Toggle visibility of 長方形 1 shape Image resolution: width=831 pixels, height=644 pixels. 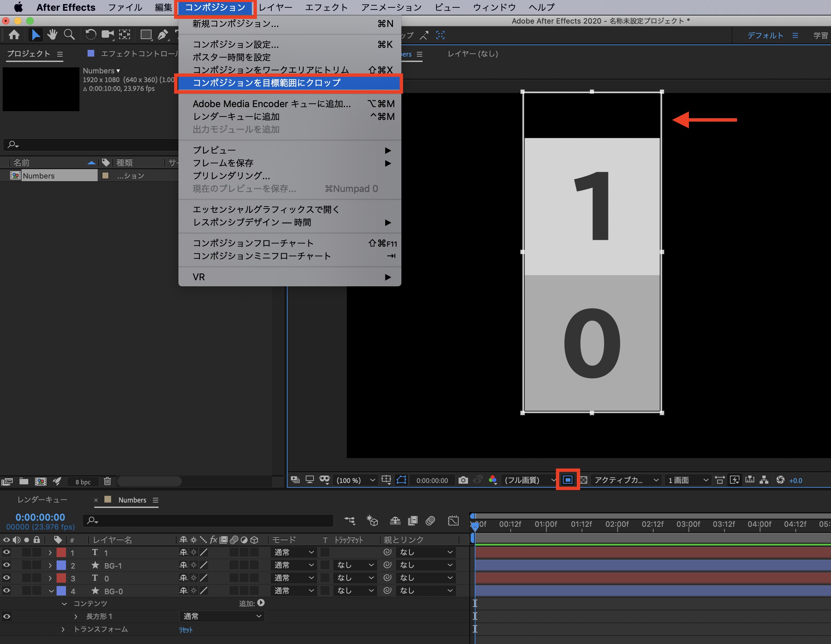6,616
